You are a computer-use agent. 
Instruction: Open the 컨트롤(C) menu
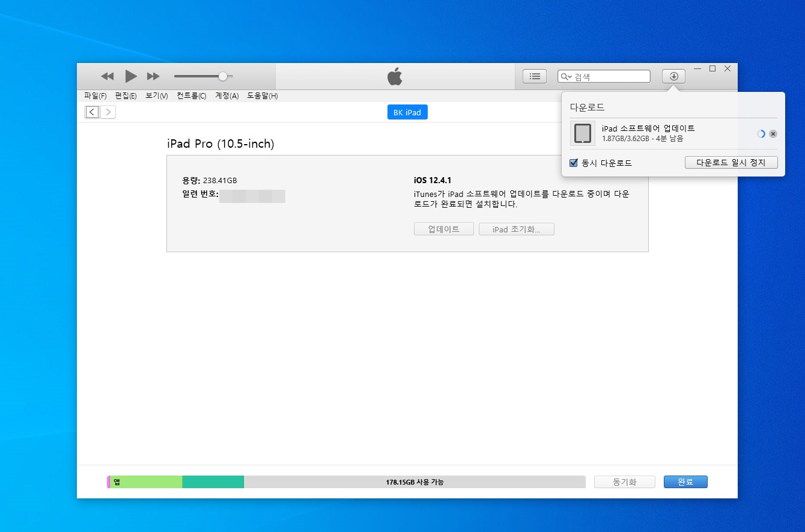(192, 96)
